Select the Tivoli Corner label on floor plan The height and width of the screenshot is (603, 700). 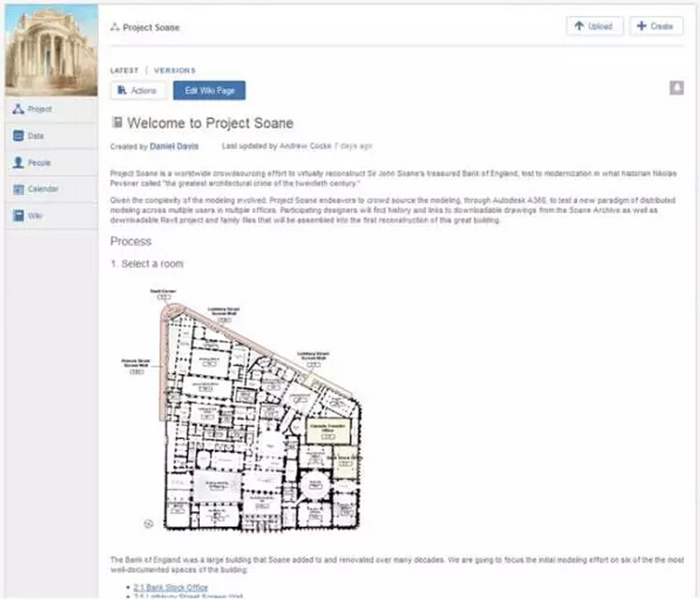point(162,293)
